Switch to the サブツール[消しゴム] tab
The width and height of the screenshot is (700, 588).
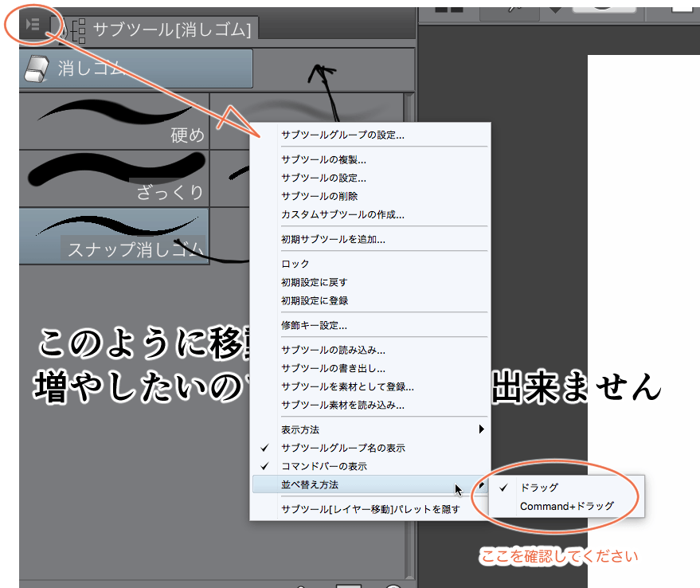[171, 30]
